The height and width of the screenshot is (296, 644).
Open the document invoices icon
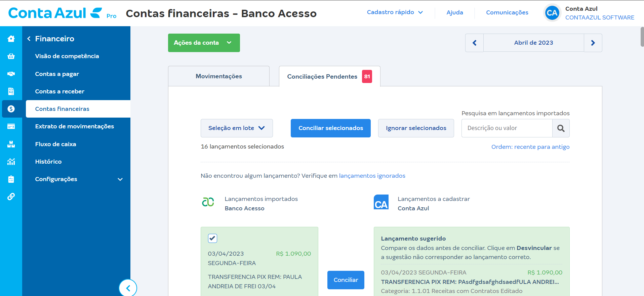click(11, 91)
